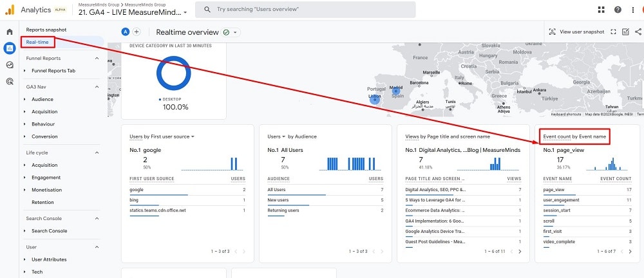The height and width of the screenshot is (278, 644).
Task: Click the New users audience row
Action: [325, 200]
